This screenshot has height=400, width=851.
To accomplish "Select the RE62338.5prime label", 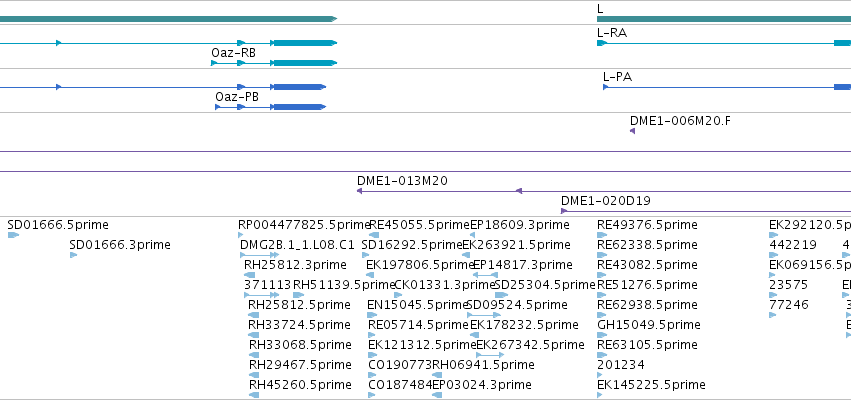I will tap(647, 245).
